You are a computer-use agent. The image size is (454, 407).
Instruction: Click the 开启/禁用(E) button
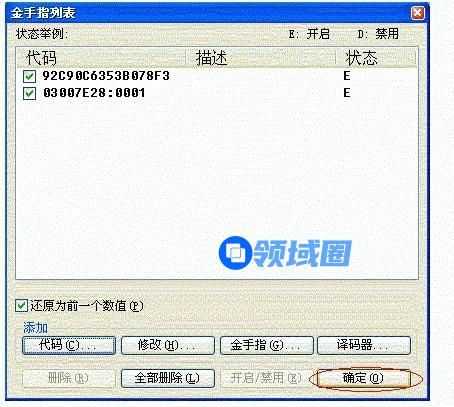tap(267, 378)
